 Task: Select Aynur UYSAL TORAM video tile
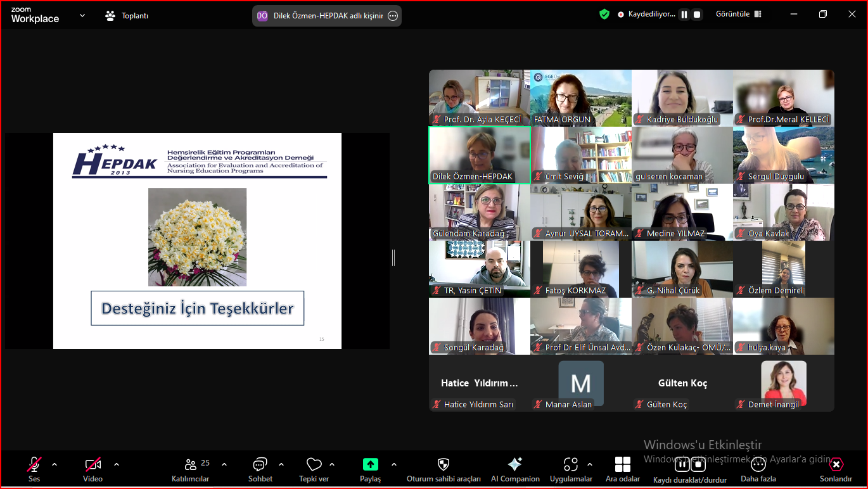click(581, 212)
